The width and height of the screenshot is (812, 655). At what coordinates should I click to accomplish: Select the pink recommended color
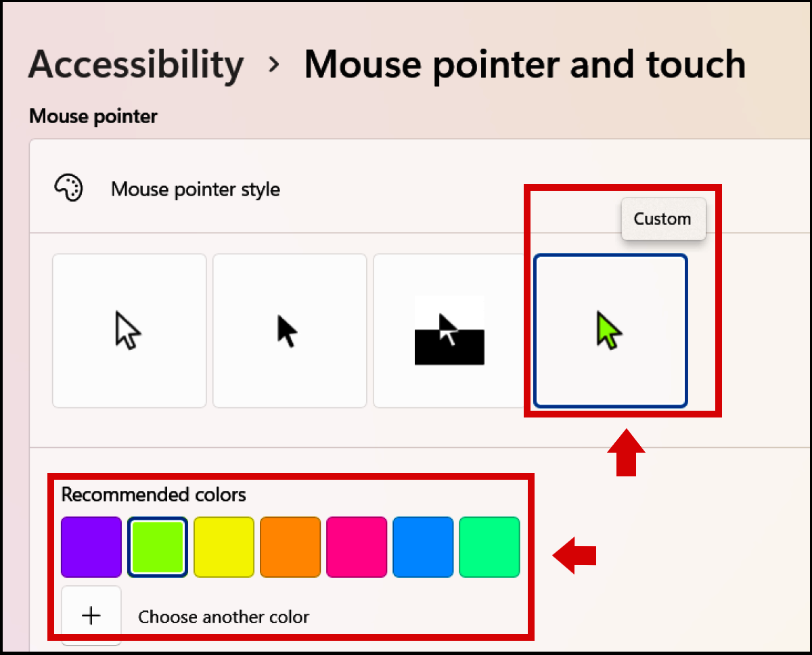[356, 547]
